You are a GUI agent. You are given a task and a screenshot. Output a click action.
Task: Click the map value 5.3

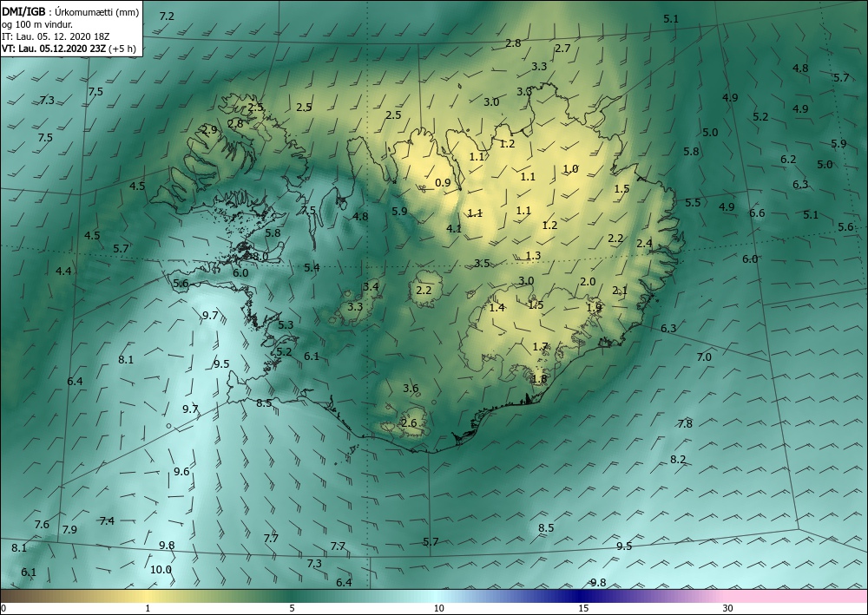(x=286, y=324)
